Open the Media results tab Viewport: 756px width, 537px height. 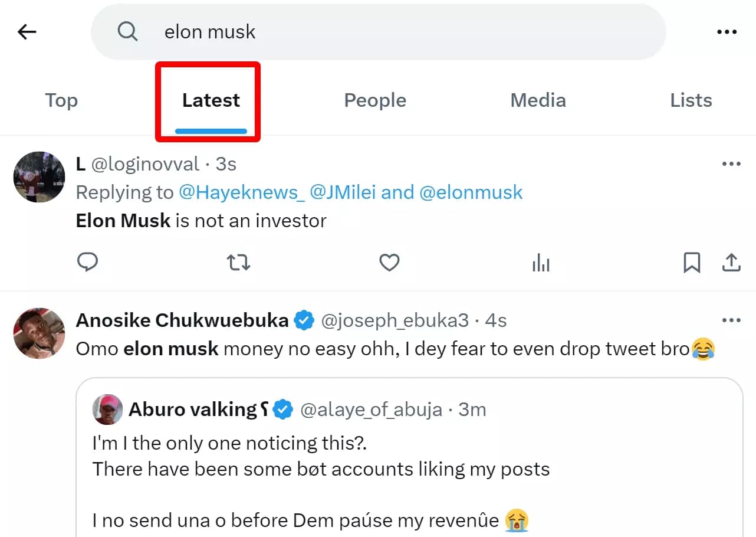(537, 100)
